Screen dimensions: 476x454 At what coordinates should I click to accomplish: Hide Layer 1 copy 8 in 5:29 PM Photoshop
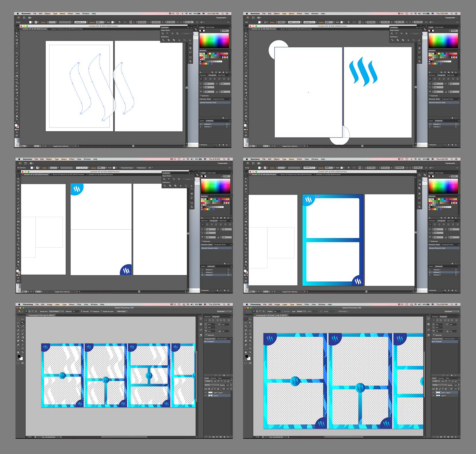click(433, 392)
